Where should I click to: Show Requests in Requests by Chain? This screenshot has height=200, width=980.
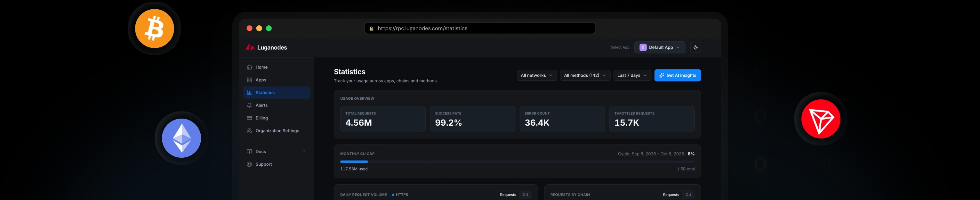pyautogui.click(x=671, y=195)
